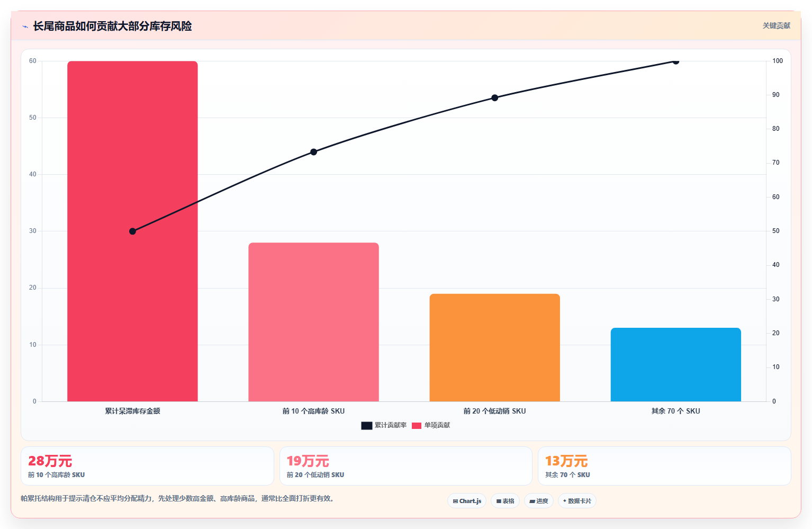The image size is (812, 529).
Task: Click the right axis value 100
Action: (x=777, y=61)
